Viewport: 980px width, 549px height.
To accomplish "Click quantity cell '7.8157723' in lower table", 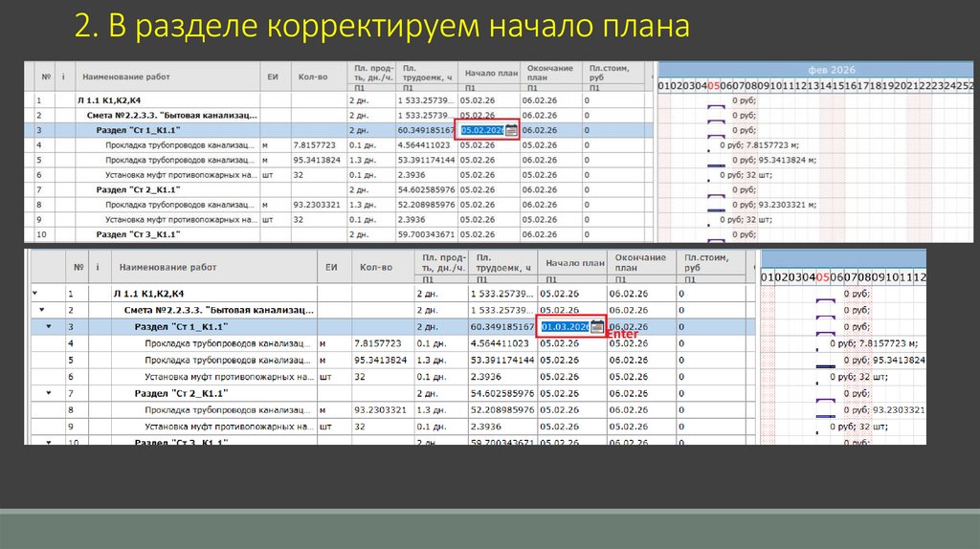I will [x=379, y=343].
